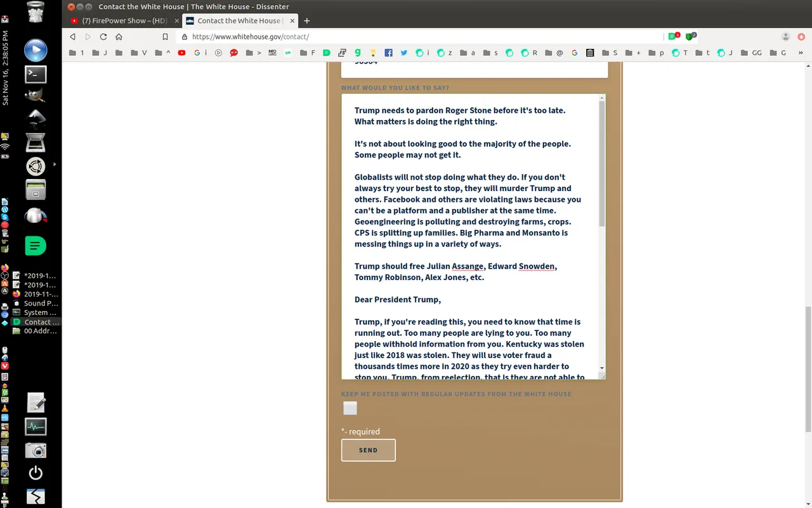
Task: Click the 'Dear President Trump,' line
Action: tap(398, 300)
